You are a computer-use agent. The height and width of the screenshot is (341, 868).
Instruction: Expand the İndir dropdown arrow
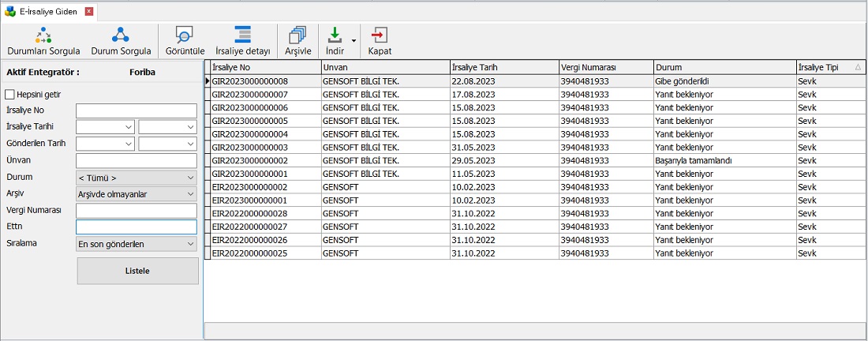click(x=354, y=41)
